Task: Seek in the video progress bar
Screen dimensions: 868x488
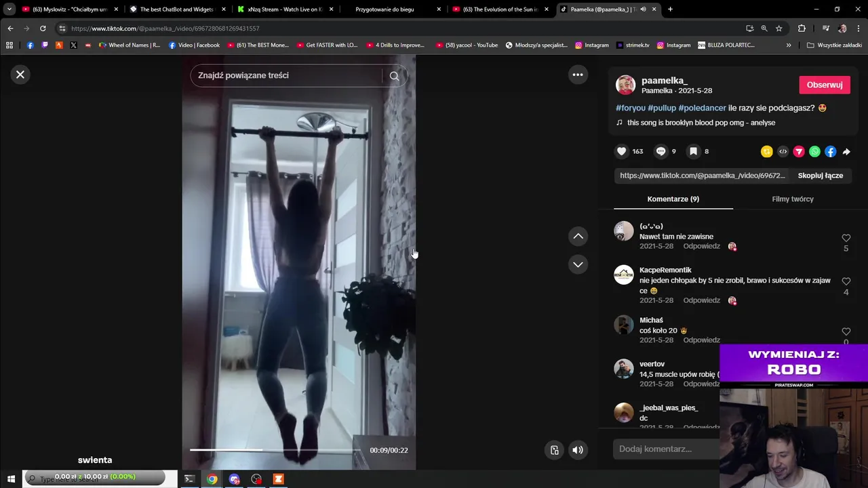Action: click(x=275, y=450)
